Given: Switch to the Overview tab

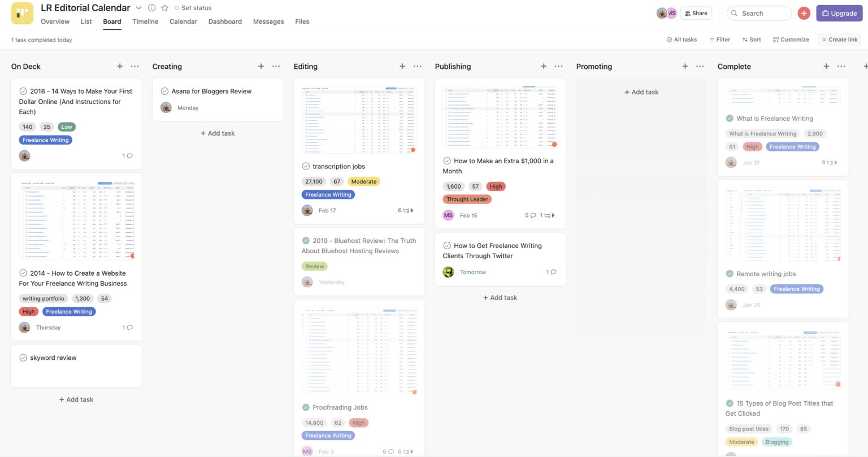Looking at the screenshot, I should [x=55, y=21].
